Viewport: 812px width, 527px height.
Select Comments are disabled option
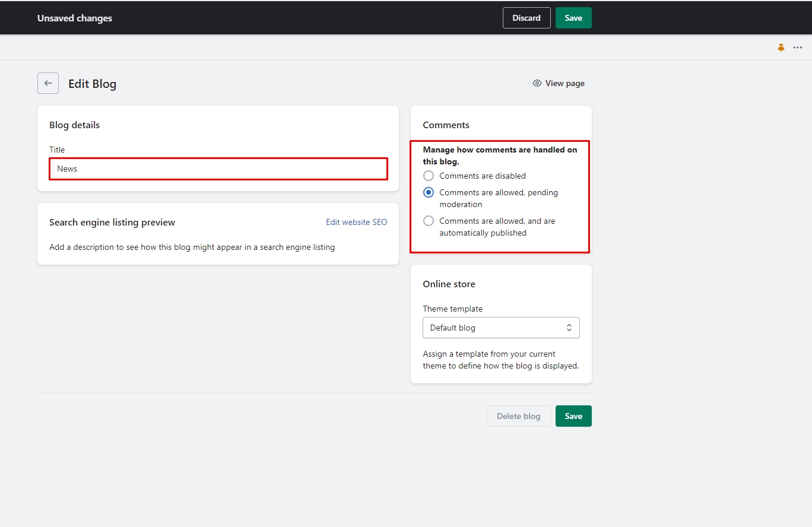coord(429,176)
